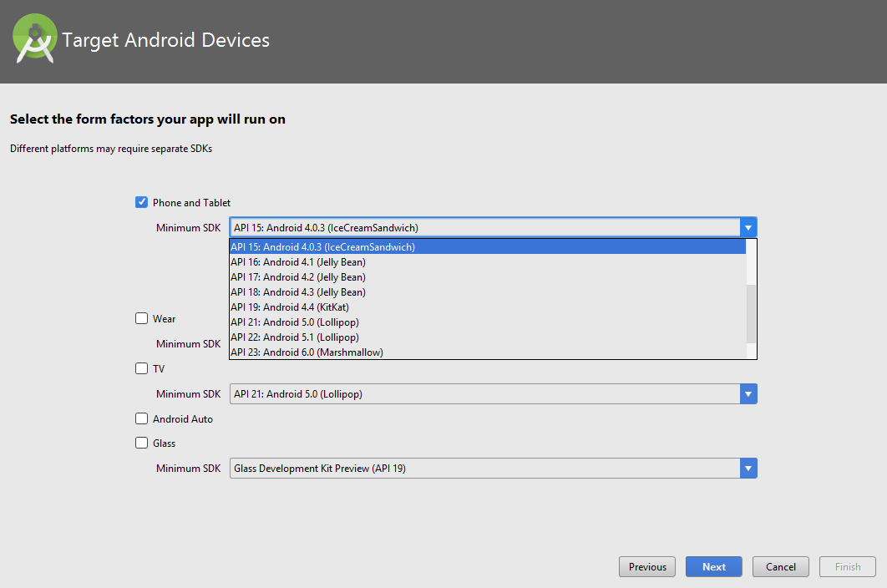Select API 15: Android 4.0.3 (IceCreamSandwich)
The image size is (887, 588).
[488, 246]
